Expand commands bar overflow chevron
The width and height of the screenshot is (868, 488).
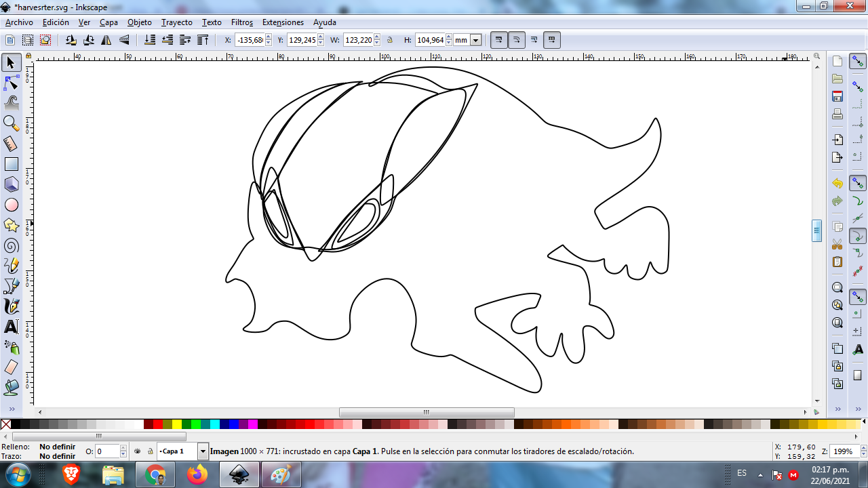(x=837, y=409)
